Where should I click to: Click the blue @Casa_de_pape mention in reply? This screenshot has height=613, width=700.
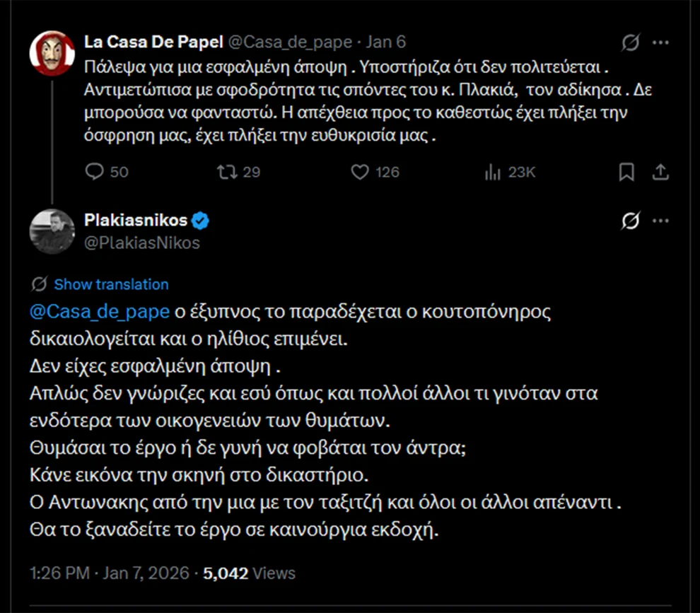[99, 312]
